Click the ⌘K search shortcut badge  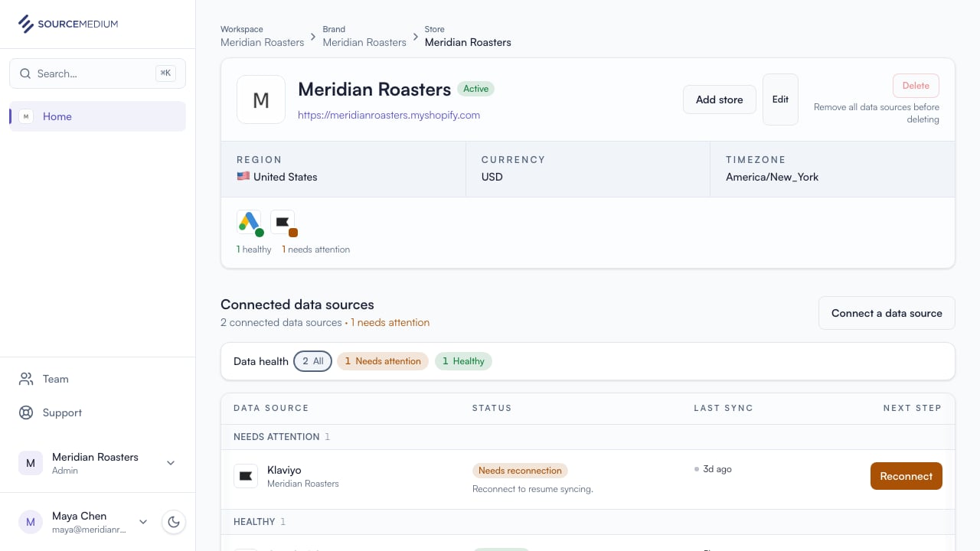(x=165, y=73)
